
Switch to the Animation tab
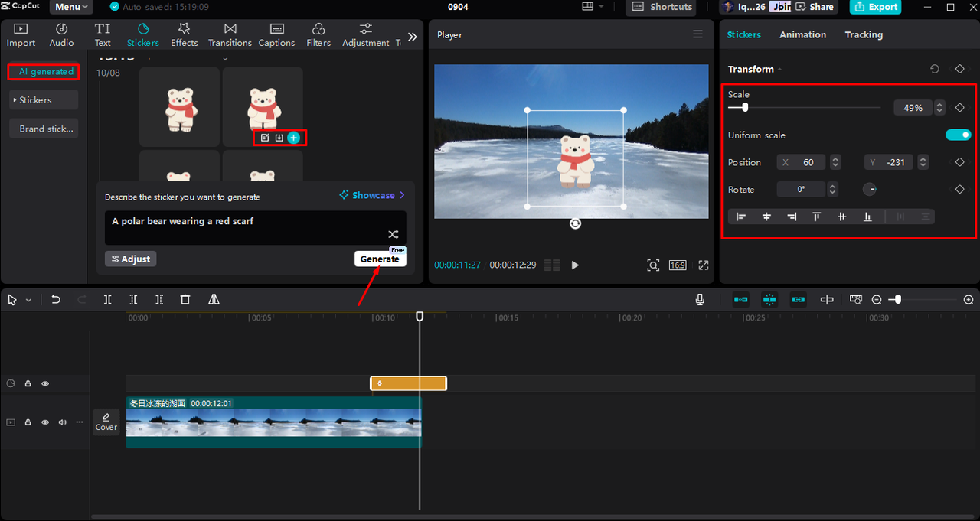802,34
